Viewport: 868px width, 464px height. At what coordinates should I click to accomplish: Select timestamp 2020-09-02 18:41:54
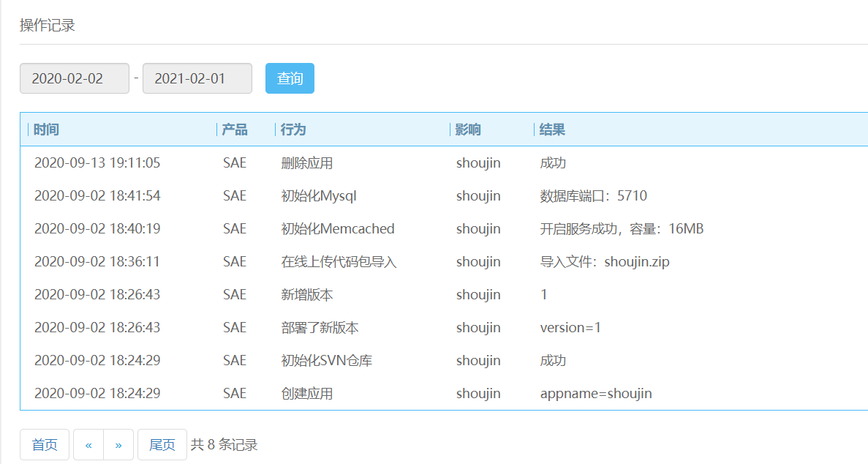click(x=97, y=195)
